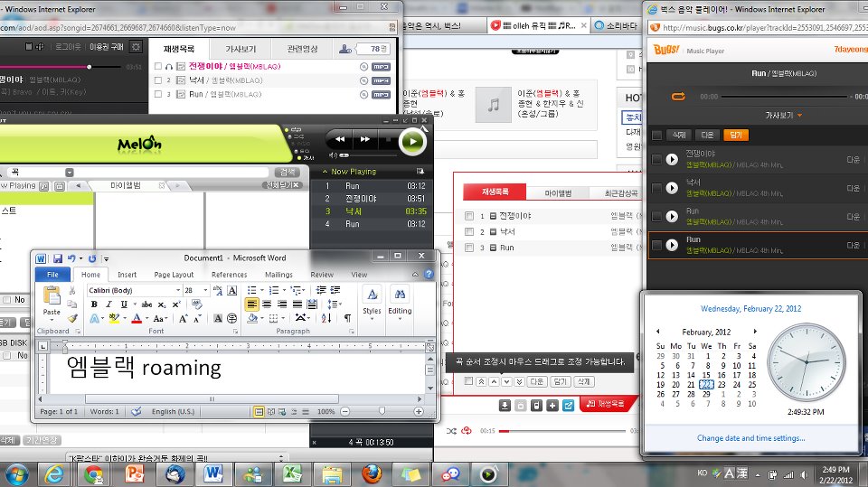Open the 마이앨범 tab in the red playlist panel
The image size is (868, 487).
pyautogui.click(x=558, y=192)
